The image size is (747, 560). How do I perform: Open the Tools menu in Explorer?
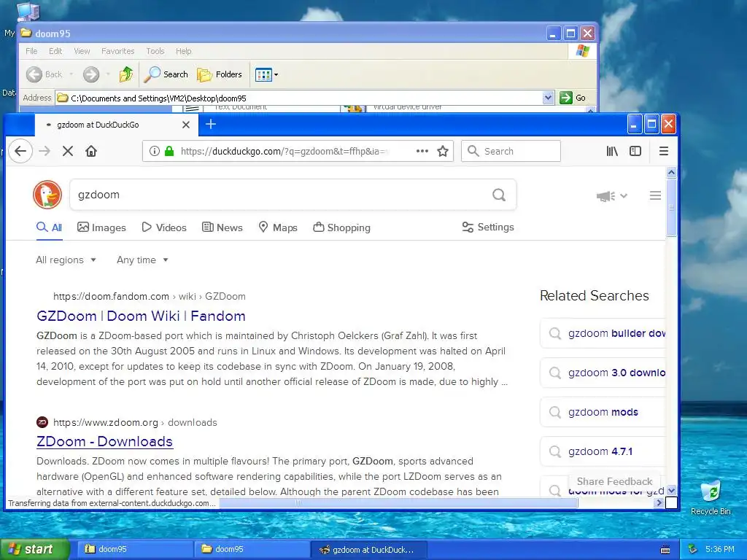pyautogui.click(x=155, y=51)
